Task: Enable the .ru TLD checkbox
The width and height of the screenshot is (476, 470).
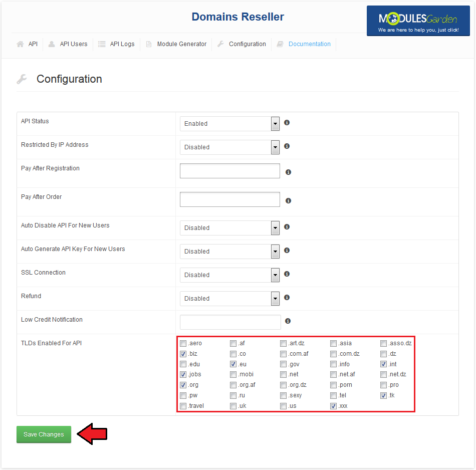Action: (233, 395)
